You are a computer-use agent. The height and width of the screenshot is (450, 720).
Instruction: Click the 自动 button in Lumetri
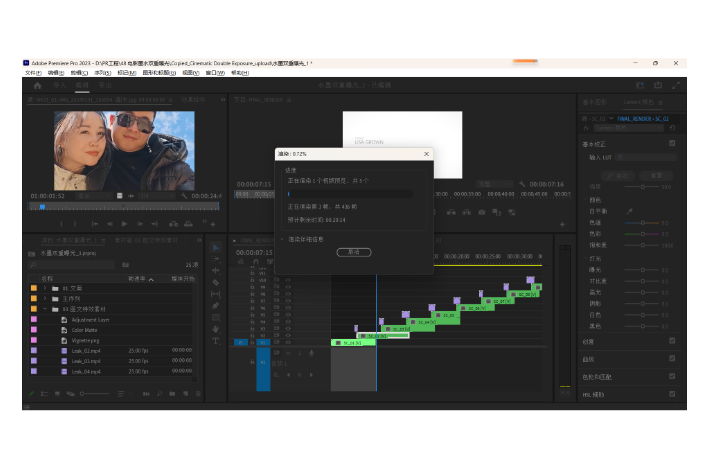pos(618,175)
